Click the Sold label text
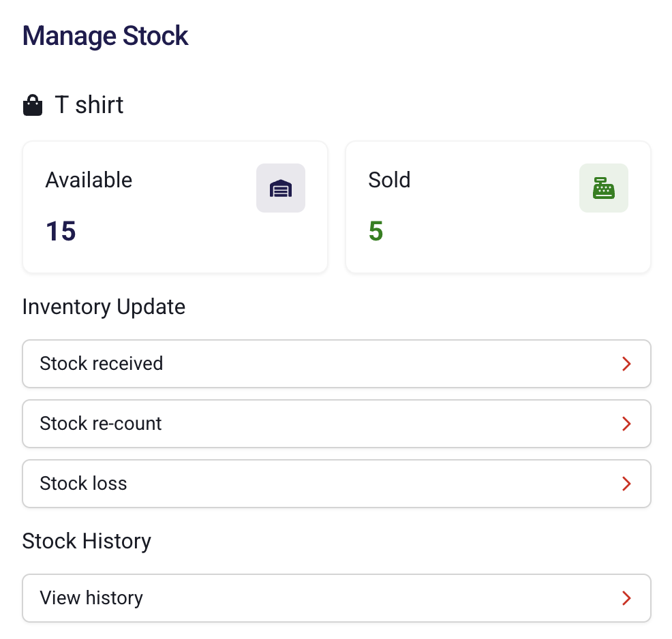The image size is (672, 639). [x=389, y=180]
